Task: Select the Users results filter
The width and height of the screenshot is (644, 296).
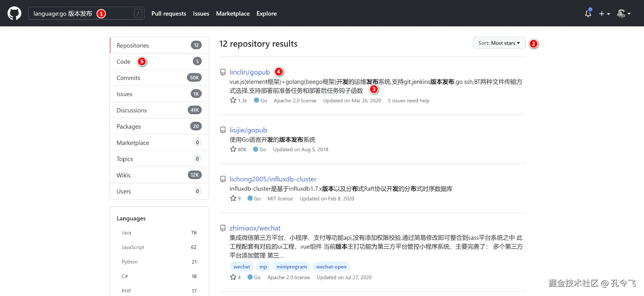Action: pos(159,191)
